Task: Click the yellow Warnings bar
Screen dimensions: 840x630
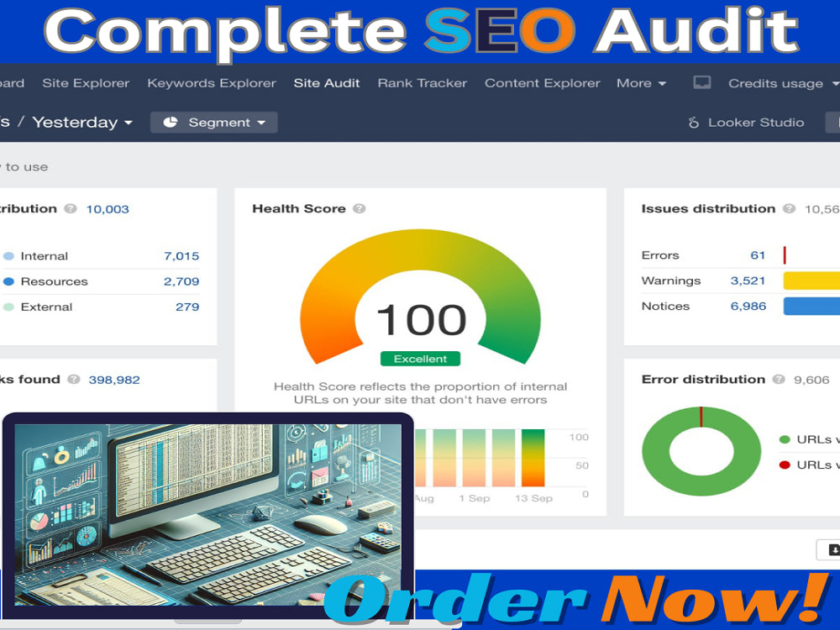Action: point(811,281)
